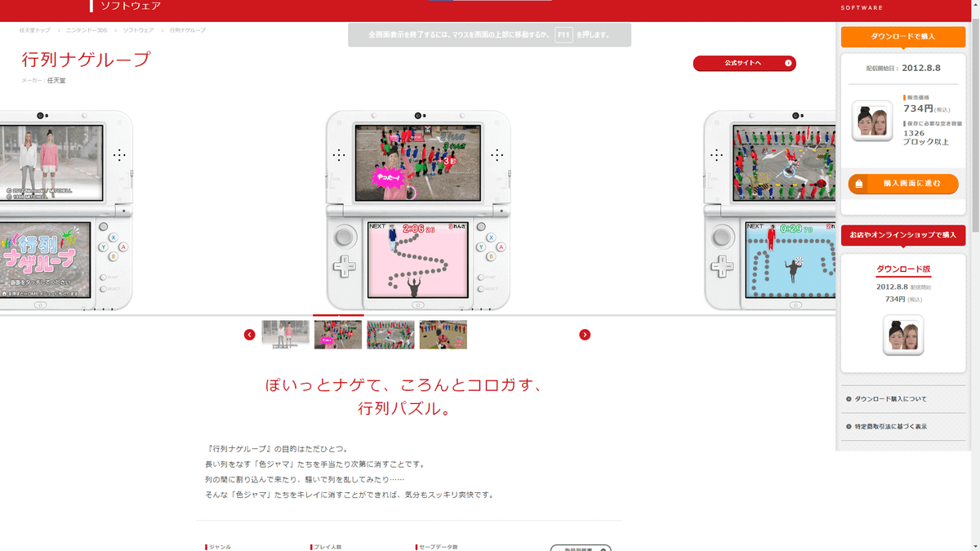
Task: Click the right 3DS gameplay image
Action: (770, 211)
